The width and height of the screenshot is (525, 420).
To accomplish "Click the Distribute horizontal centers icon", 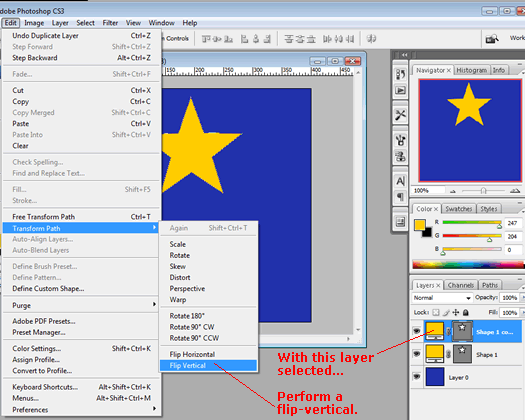I will click(x=339, y=39).
